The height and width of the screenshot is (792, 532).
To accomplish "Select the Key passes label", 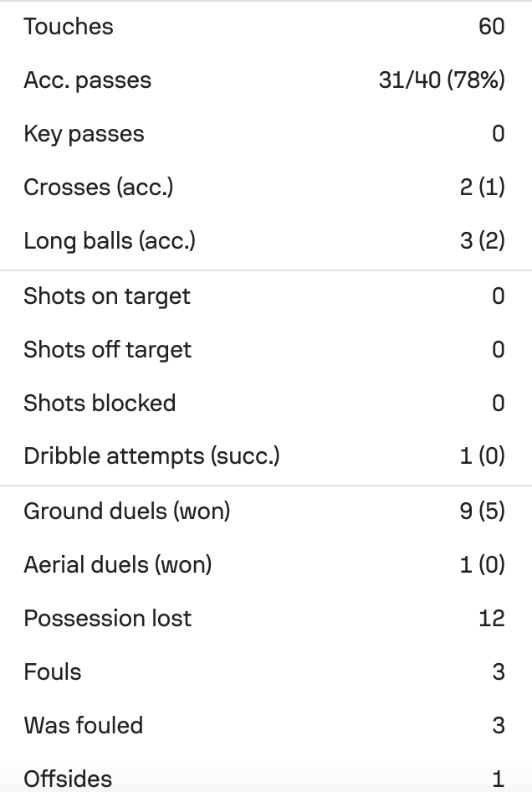I will (x=84, y=134).
